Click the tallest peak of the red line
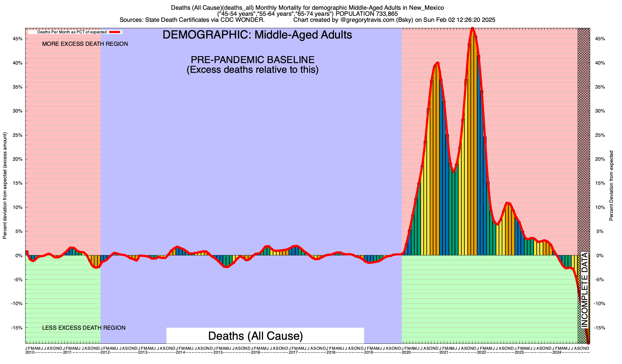 tap(472, 29)
